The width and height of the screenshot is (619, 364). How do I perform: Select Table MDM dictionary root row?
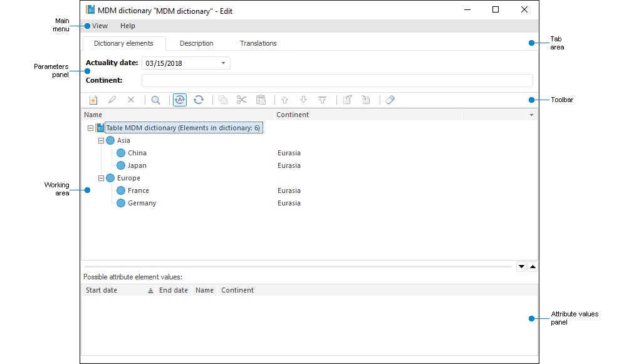click(183, 128)
